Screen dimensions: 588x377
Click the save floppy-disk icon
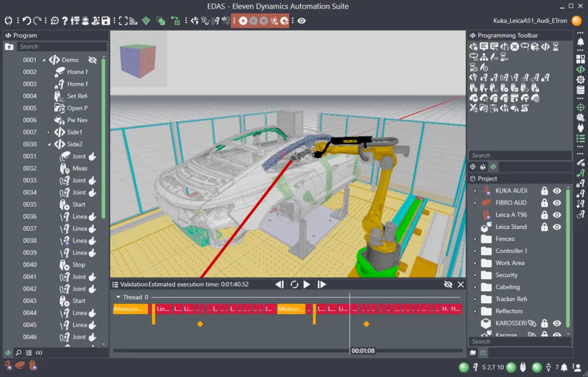106,21
